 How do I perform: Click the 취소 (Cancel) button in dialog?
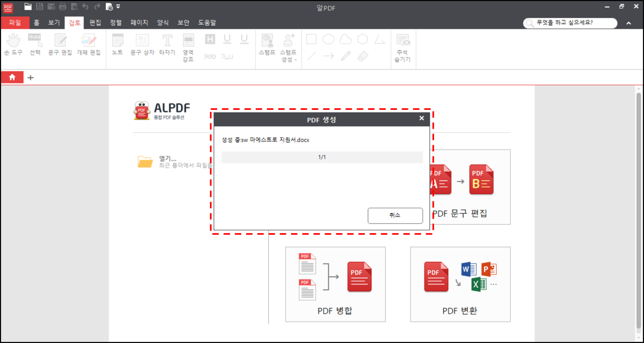395,215
